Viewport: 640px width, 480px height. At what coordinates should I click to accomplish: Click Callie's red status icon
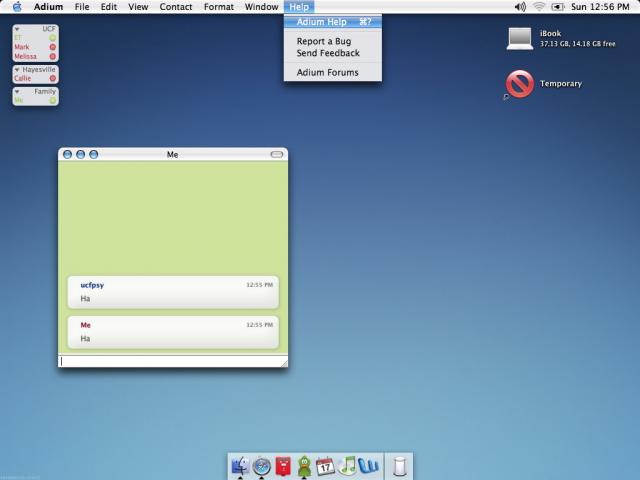click(53, 78)
